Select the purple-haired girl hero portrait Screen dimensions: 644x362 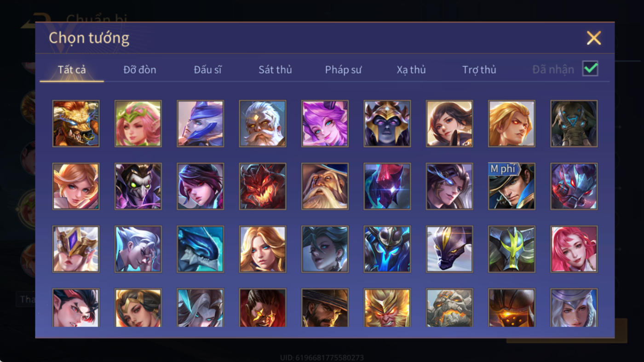tap(325, 124)
